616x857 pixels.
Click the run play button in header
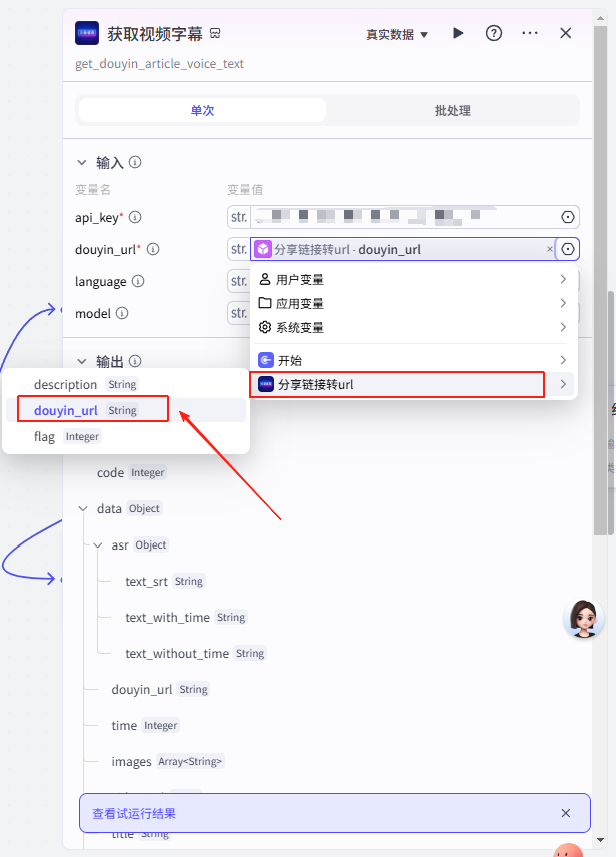[x=458, y=33]
